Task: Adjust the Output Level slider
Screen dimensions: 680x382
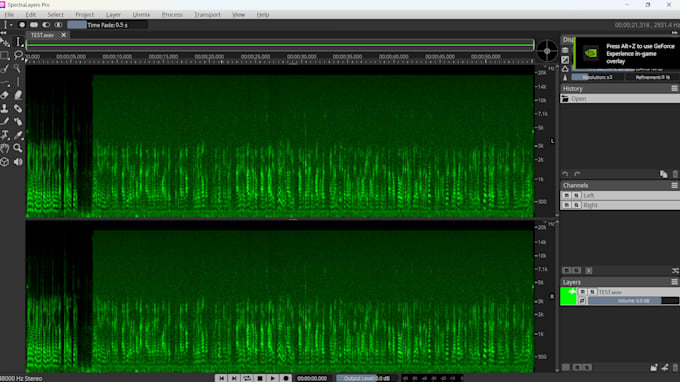Action: pos(366,379)
